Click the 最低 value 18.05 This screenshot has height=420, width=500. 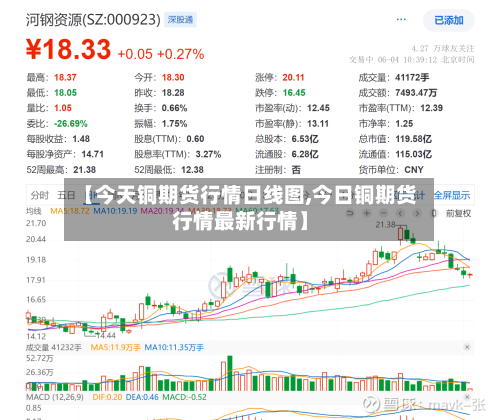[x=65, y=93]
